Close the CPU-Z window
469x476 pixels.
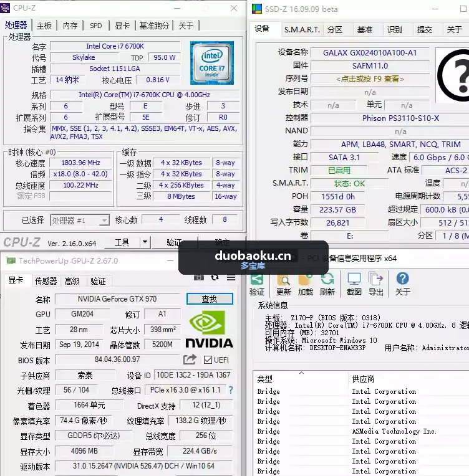[x=234, y=8]
